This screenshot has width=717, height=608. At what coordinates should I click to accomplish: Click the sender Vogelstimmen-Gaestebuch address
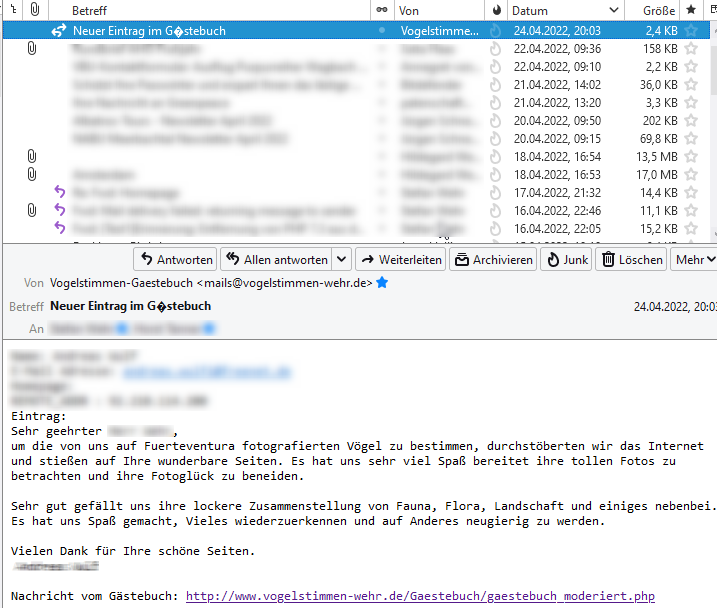pos(211,283)
